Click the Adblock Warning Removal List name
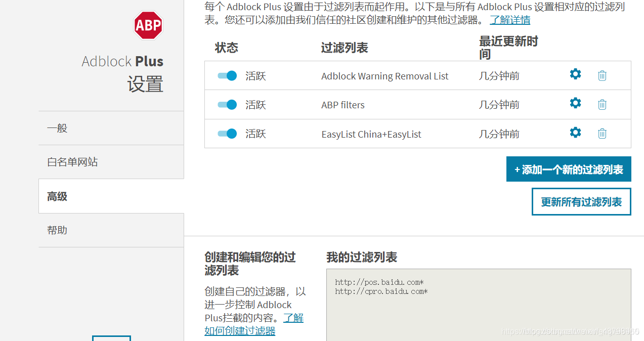Viewport: 644px width, 341px height. click(x=385, y=76)
